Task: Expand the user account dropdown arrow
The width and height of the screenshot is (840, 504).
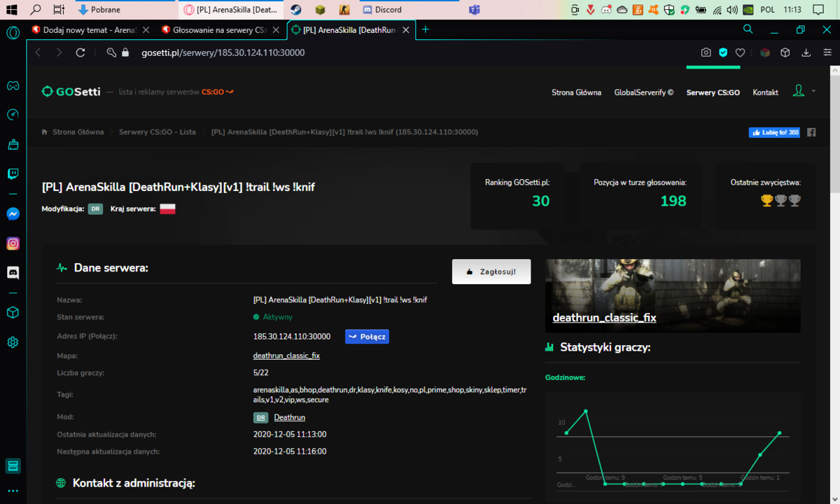Action: 813,91
